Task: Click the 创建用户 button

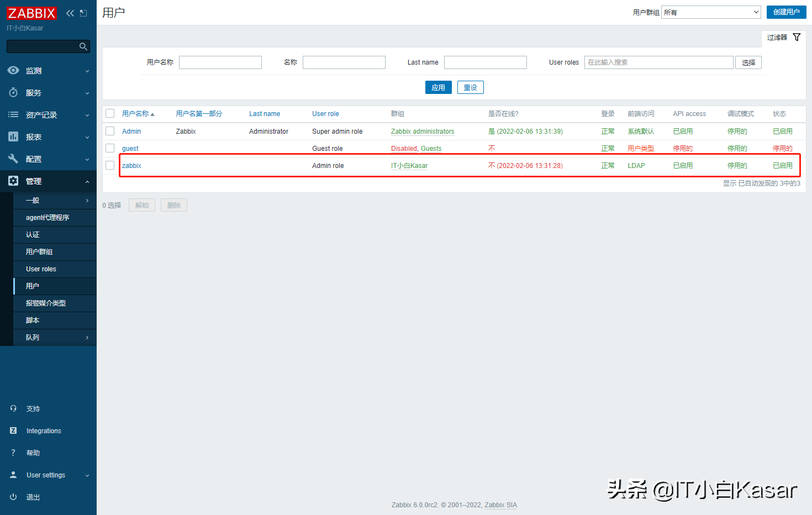Action: [786, 12]
